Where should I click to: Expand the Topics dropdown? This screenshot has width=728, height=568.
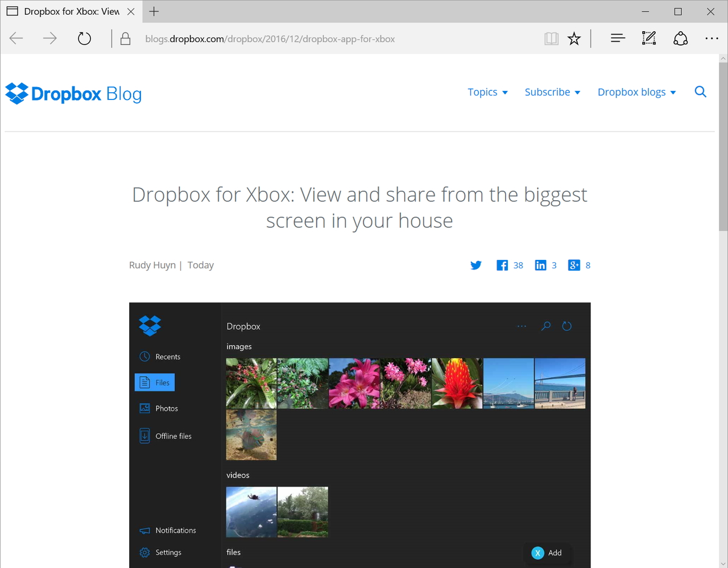coord(487,92)
